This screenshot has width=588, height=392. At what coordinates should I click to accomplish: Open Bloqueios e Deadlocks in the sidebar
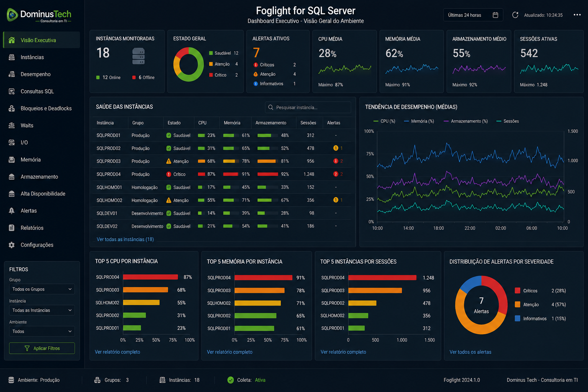pyautogui.click(x=41, y=108)
